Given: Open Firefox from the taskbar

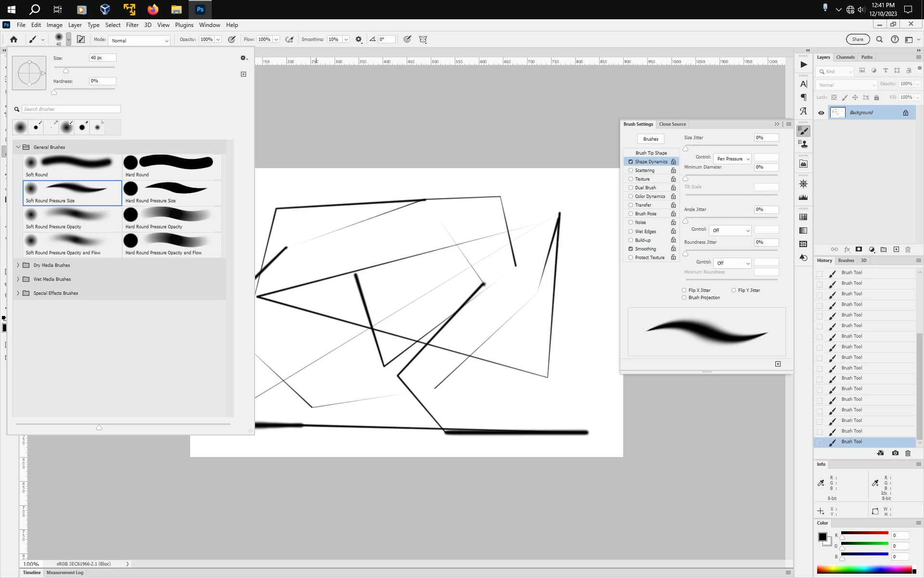Looking at the screenshot, I should pyautogui.click(x=153, y=9).
